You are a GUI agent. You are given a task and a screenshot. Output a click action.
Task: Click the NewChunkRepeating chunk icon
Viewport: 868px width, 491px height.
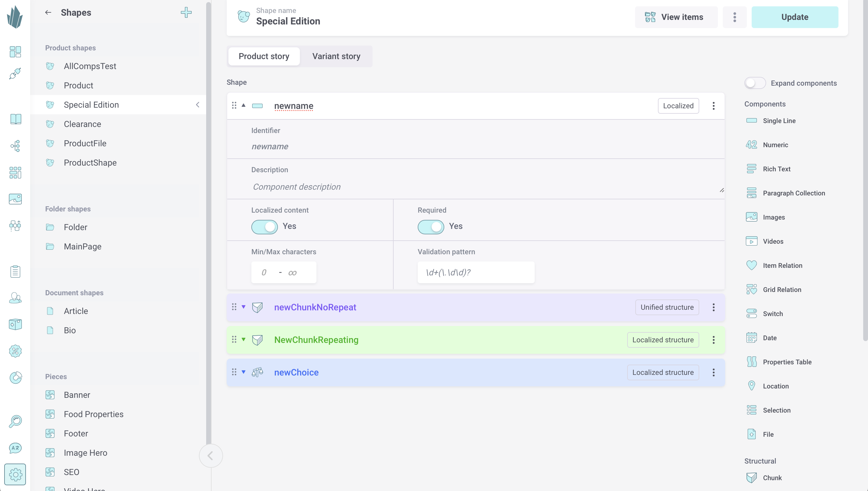point(258,340)
